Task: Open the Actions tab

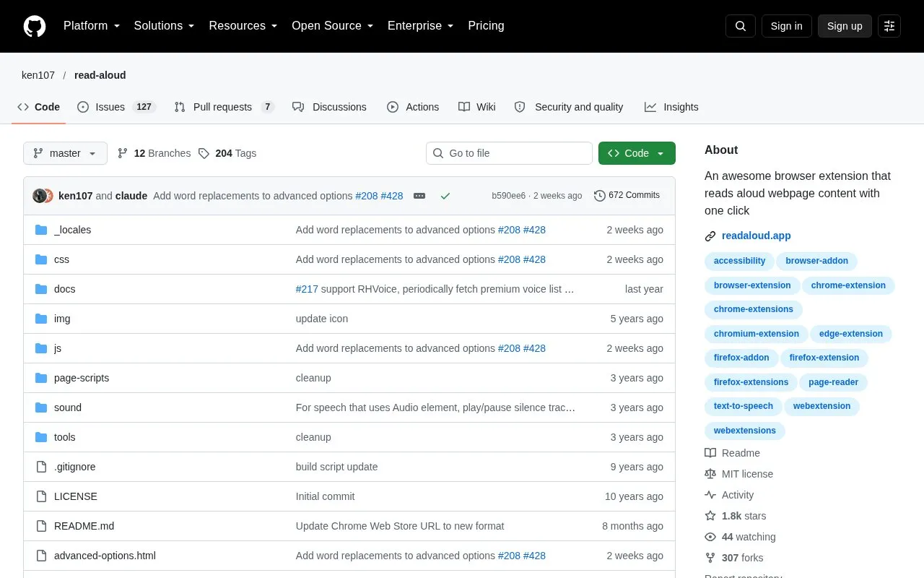Action: (x=413, y=107)
